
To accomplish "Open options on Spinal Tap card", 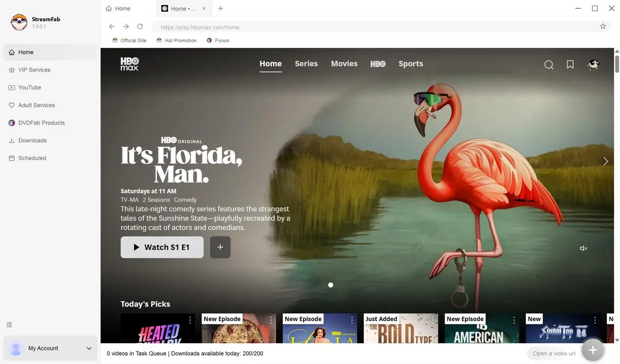I will (595, 320).
